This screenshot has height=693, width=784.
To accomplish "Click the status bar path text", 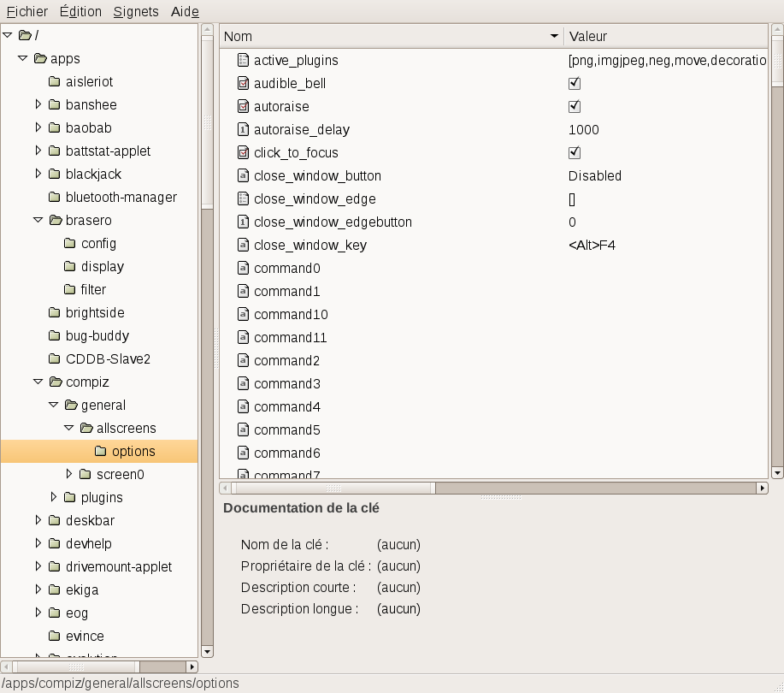I will (121, 683).
